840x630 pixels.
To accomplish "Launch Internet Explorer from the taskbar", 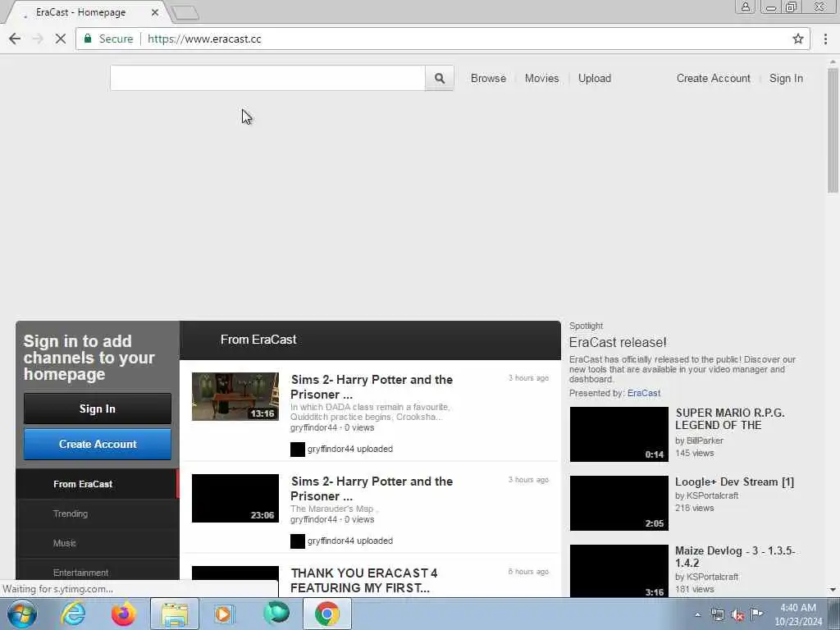I will click(x=73, y=614).
